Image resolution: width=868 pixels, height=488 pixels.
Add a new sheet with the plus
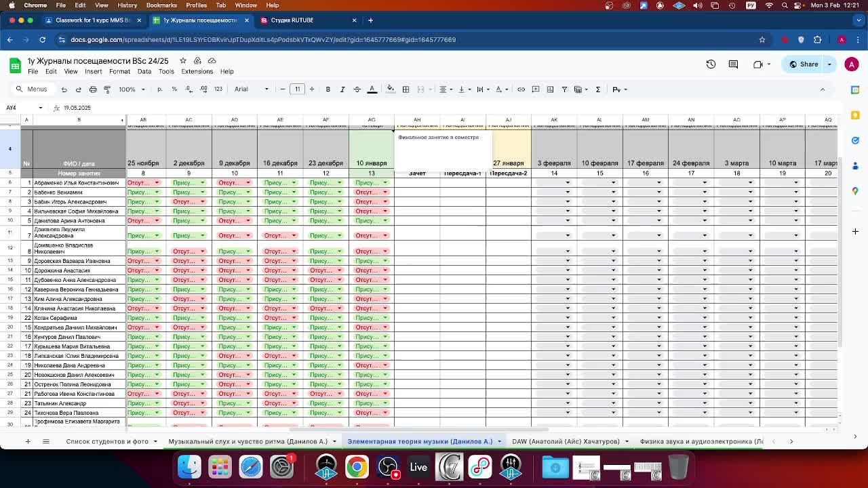pos(28,441)
